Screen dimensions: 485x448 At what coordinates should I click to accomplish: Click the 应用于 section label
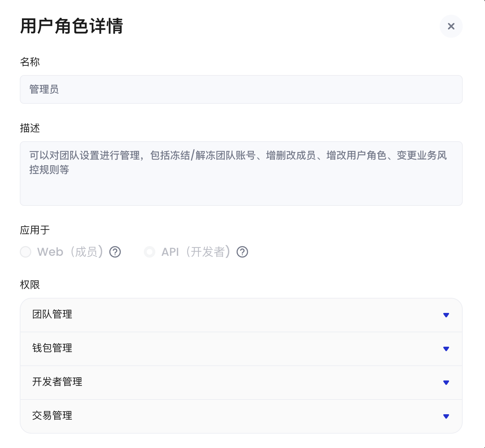pyautogui.click(x=35, y=230)
